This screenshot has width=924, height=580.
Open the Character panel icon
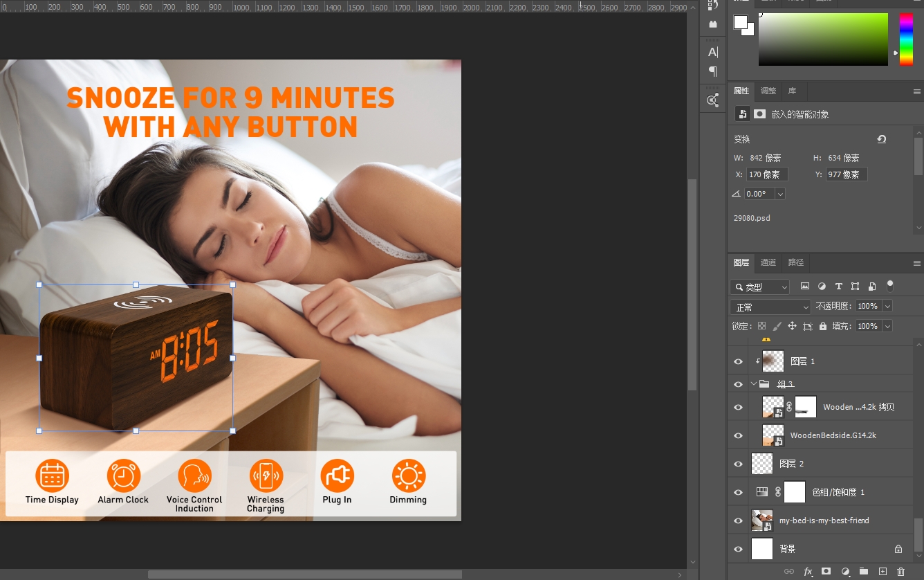click(713, 52)
